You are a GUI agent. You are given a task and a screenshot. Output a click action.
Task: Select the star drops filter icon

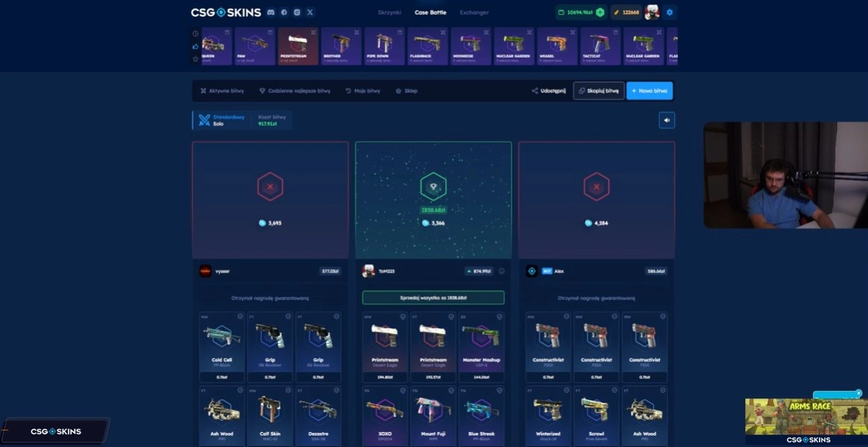pos(196,59)
